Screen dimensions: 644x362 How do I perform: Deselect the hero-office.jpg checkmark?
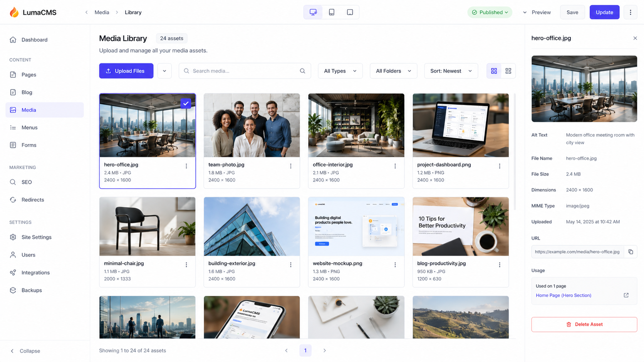[x=186, y=103]
